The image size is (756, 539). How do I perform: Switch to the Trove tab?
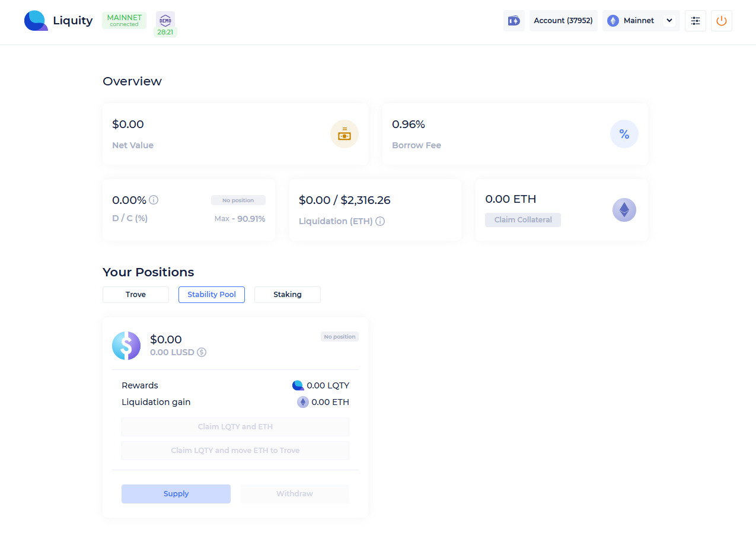[x=136, y=295]
